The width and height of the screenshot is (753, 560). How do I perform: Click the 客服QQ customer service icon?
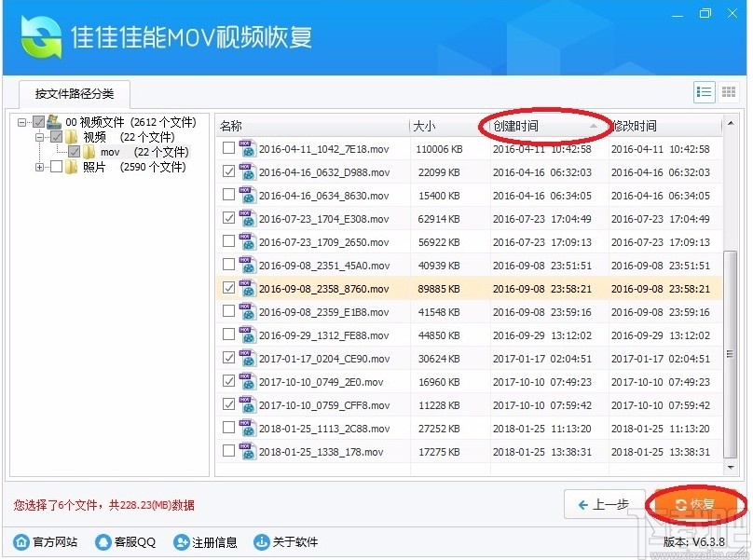point(125,541)
